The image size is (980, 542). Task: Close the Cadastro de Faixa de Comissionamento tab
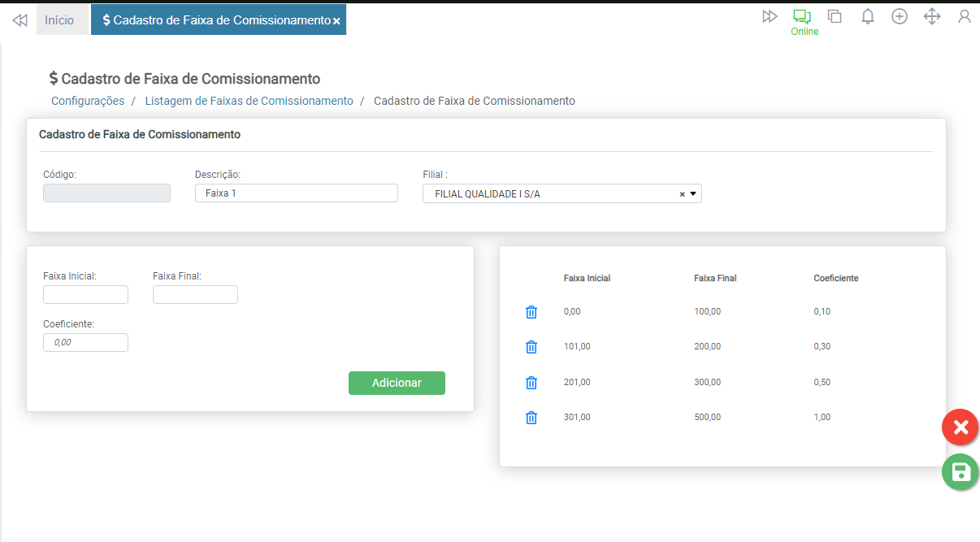point(336,21)
